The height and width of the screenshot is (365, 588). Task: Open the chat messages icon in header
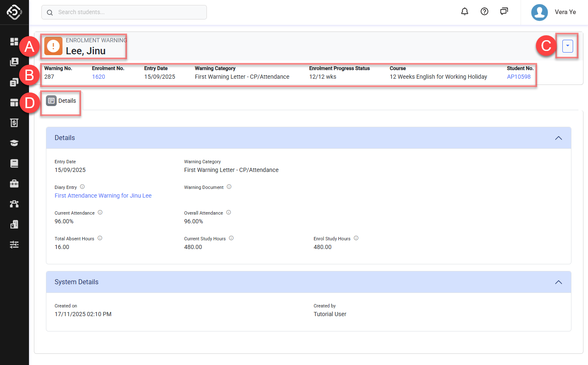[504, 12]
